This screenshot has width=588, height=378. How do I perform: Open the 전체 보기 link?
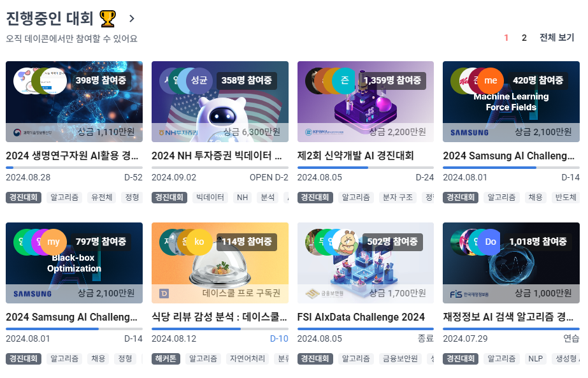coord(557,38)
